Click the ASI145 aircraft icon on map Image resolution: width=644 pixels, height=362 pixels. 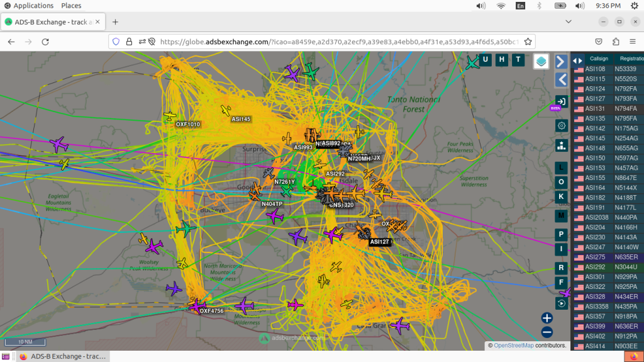[x=226, y=110]
